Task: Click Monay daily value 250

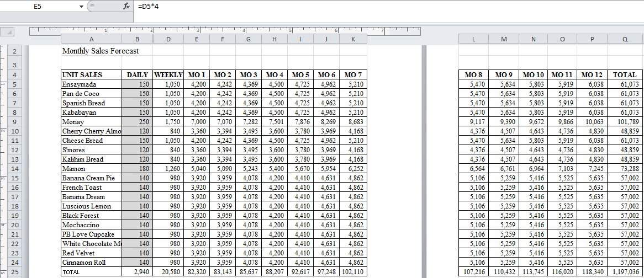Action: click(137, 122)
